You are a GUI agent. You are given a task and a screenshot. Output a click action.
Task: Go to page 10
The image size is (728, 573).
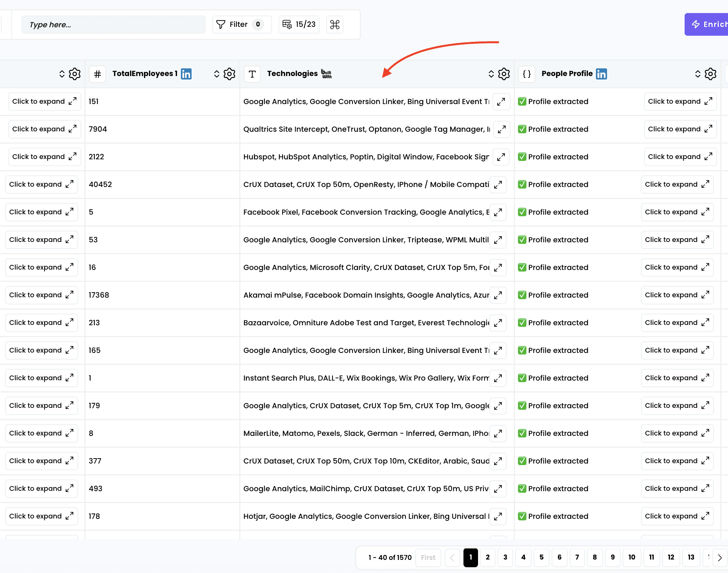pos(632,557)
